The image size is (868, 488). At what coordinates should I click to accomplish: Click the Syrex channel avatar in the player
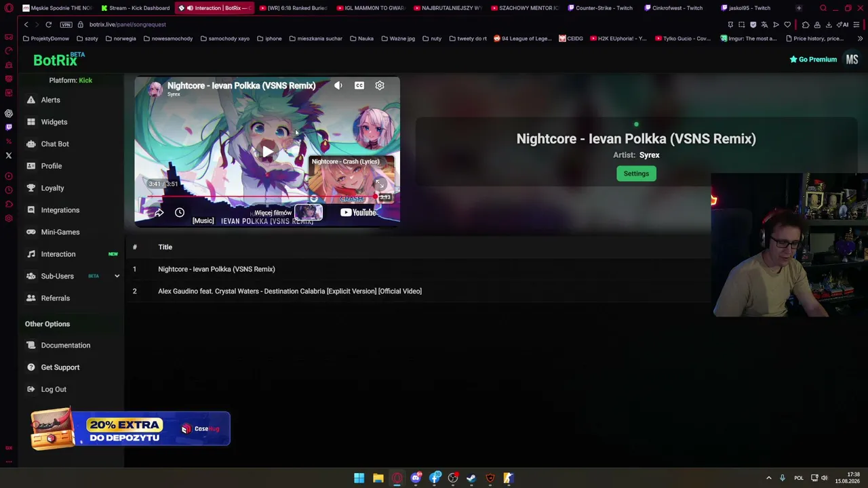[155, 89]
